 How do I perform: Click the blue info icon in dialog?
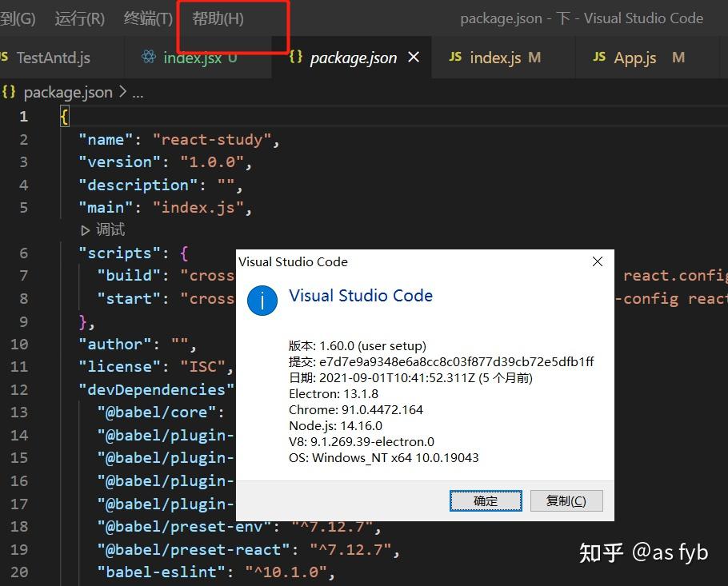pos(262,300)
